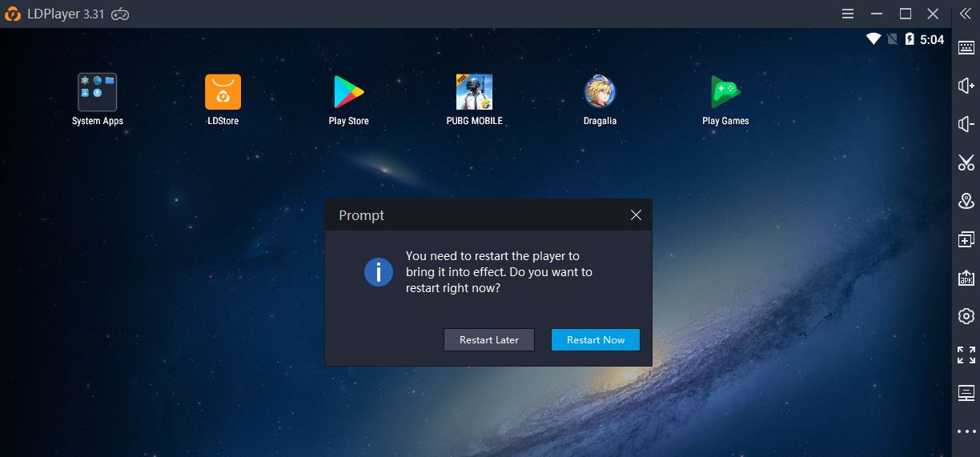Click the blue info icon in prompt
Viewport: 980px width, 457px height.
(x=378, y=272)
